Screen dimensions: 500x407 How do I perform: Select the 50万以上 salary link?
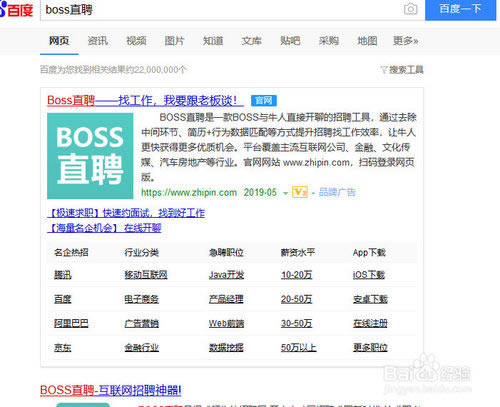tap(298, 348)
